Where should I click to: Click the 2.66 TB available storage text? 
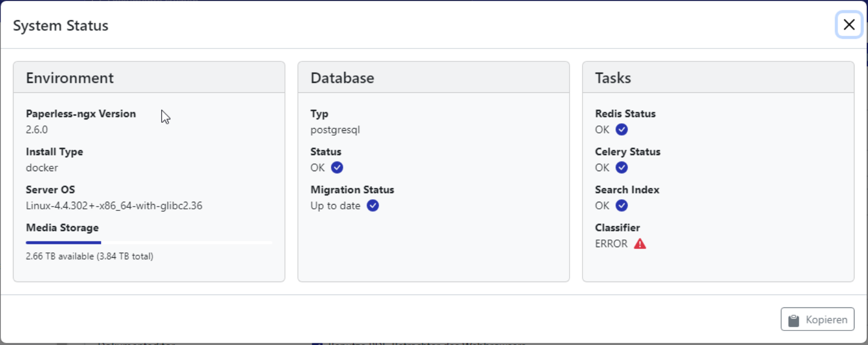point(89,256)
